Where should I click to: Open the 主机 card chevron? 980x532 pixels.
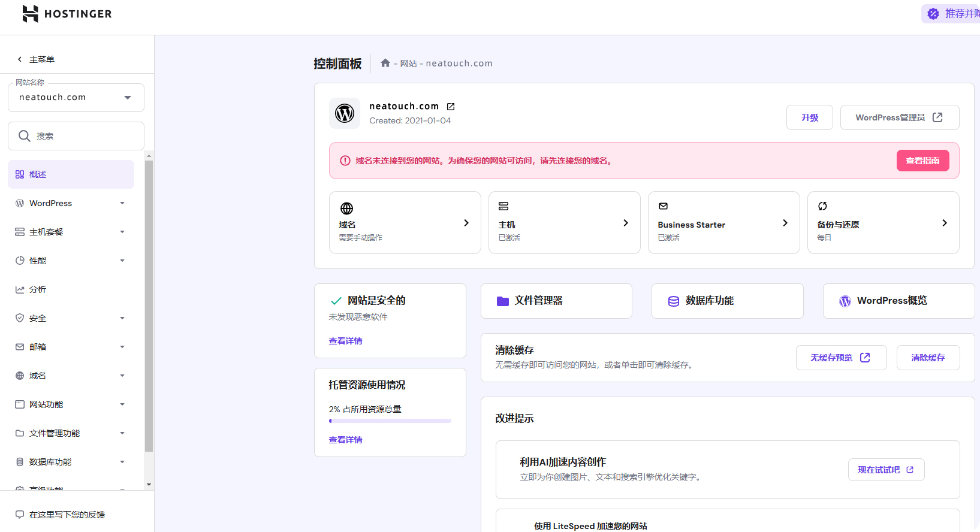coord(626,223)
